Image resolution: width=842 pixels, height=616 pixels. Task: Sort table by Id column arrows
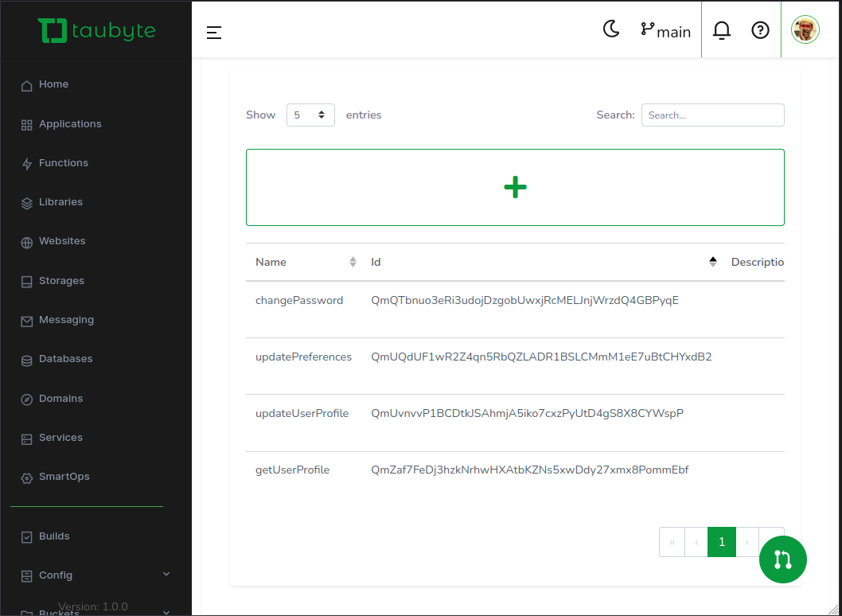tap(712, 262)
